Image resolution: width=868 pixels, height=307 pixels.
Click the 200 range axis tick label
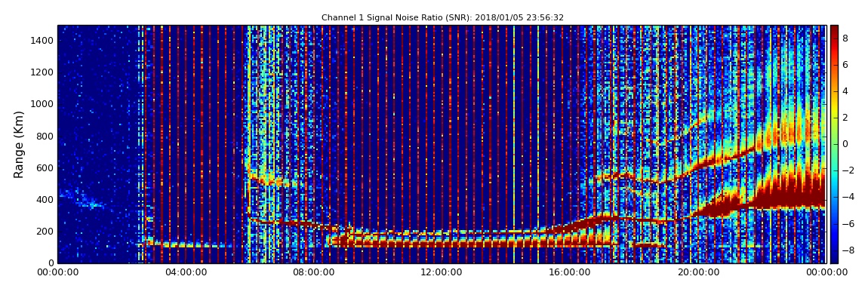point(45,232)
